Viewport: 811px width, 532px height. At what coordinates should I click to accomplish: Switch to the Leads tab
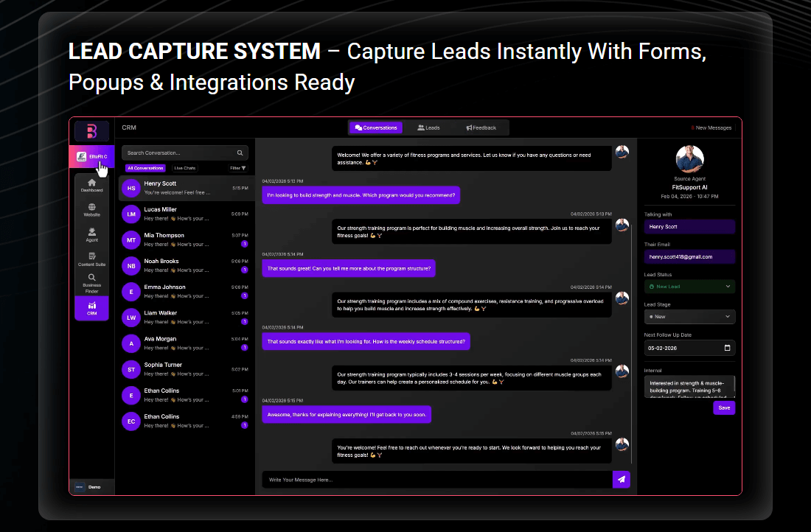pos(428,127)
